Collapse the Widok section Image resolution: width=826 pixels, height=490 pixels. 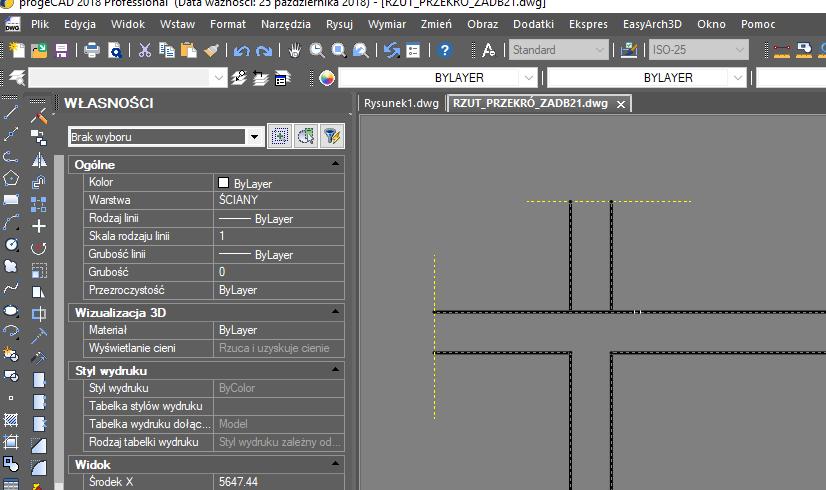click(335, 464)
